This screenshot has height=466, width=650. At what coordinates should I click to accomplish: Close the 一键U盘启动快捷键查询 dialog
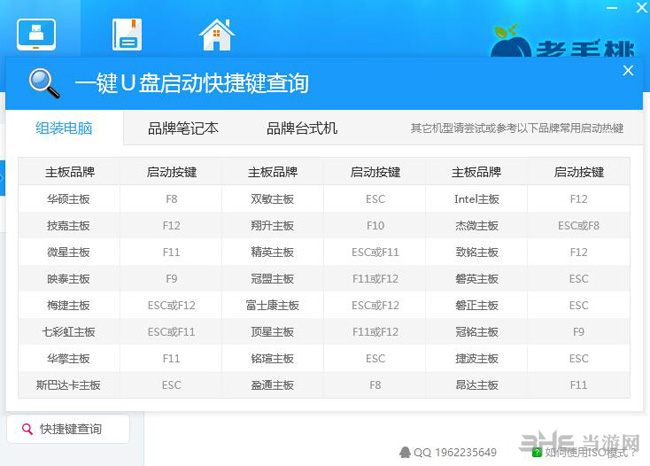coord(628,70)
